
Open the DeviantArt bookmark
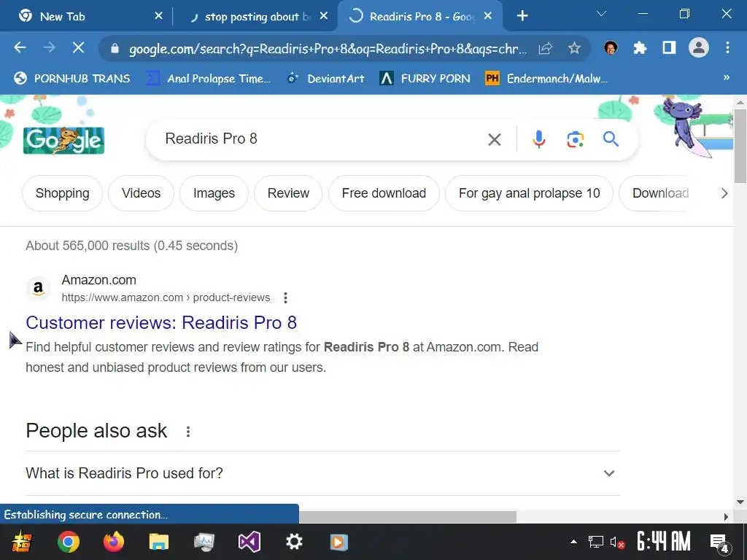tap(325, 79)
